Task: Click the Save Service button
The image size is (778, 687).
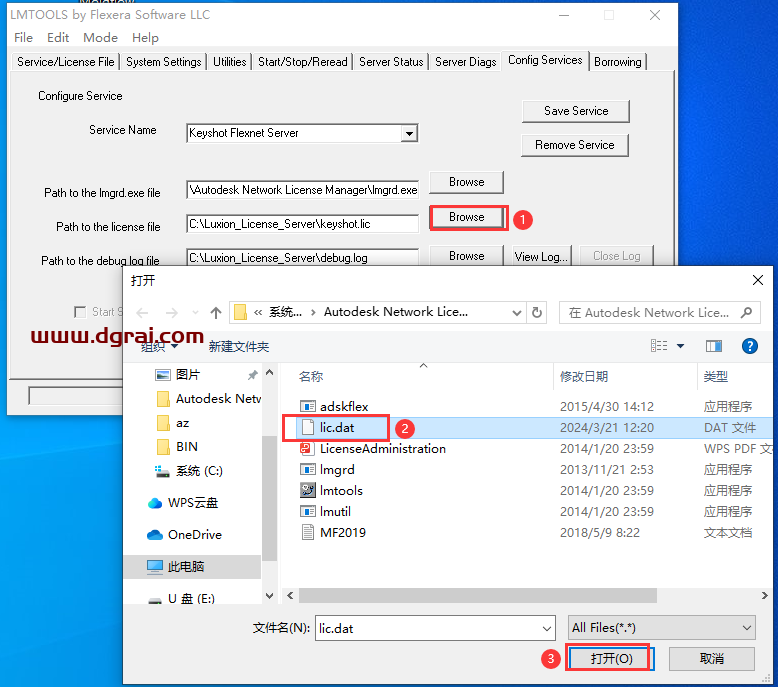Action: 576,111
